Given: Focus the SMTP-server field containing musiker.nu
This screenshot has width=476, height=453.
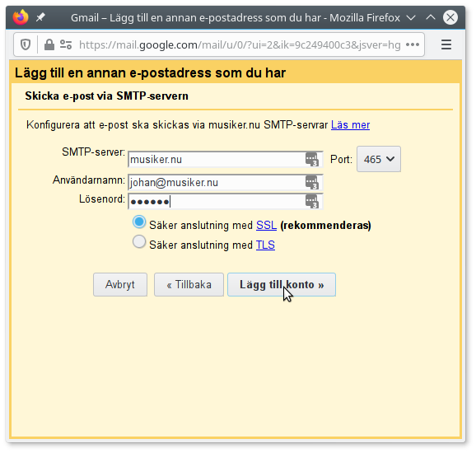Looking at the screenshot, I should (226, 160).
